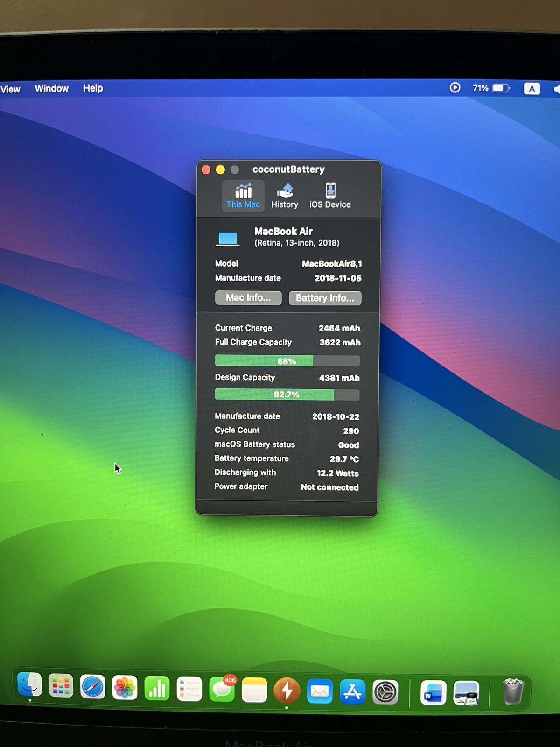The image size is (560, 747).
Task: Switch to the History tab
Action: tap(285, 196)
